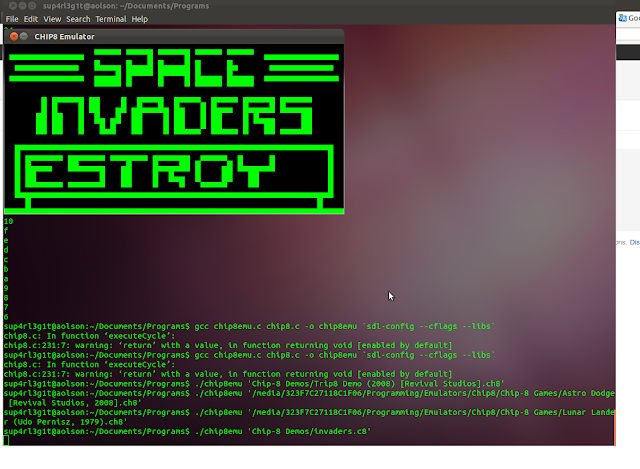Image resolution: width=640 pixels, height=469 pixels.
Task: Click the terminal title sup4rl3g1t@aolson
Action: (x=126, y=6)
